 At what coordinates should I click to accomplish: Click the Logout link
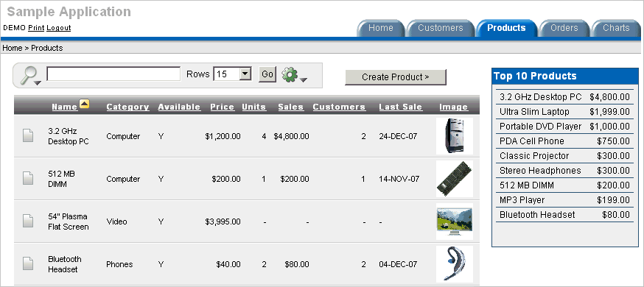pyautogui.click(x=59, y=28)
